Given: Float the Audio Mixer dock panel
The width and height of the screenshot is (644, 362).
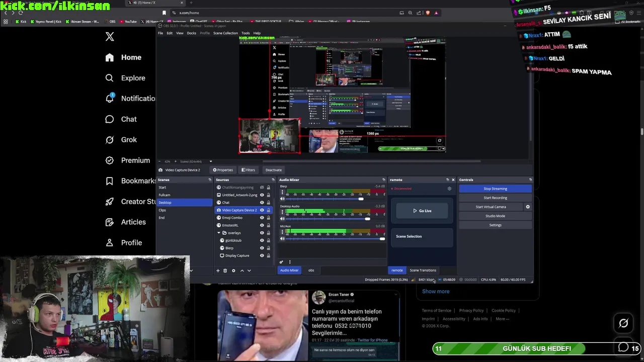Looking at the screenshot, I should point(384,180).
